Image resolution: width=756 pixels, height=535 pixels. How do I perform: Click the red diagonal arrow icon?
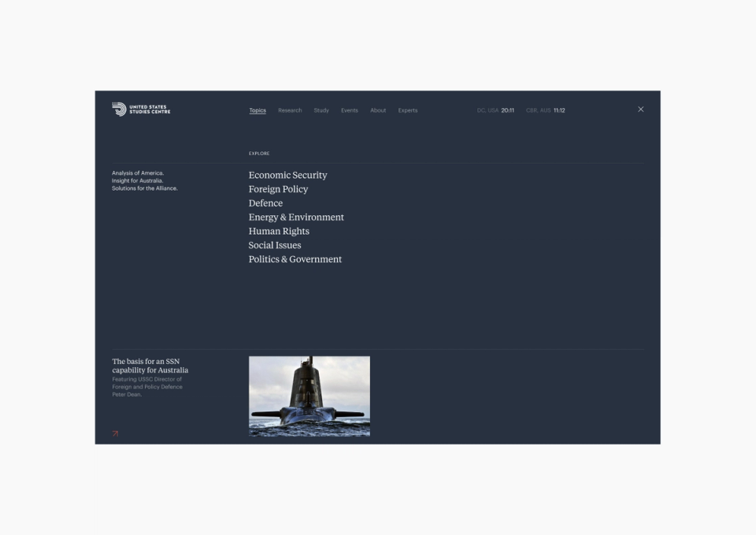click(114, 433)
